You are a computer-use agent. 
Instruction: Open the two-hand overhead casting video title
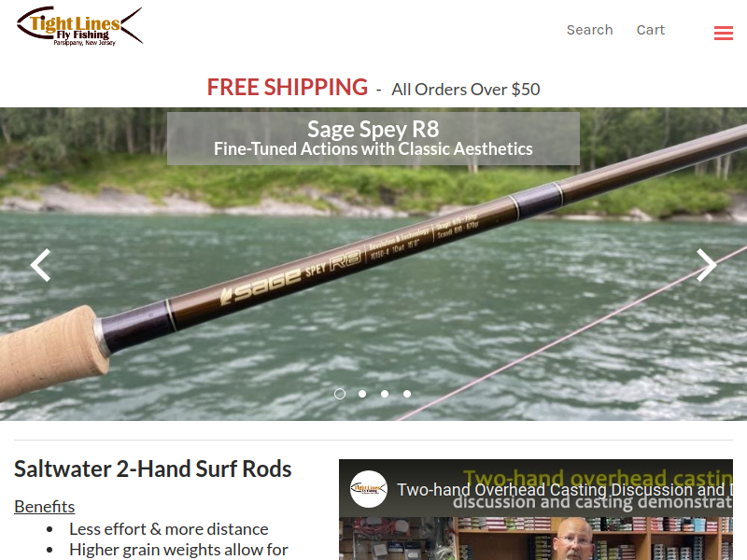click(x=565, y=489)
